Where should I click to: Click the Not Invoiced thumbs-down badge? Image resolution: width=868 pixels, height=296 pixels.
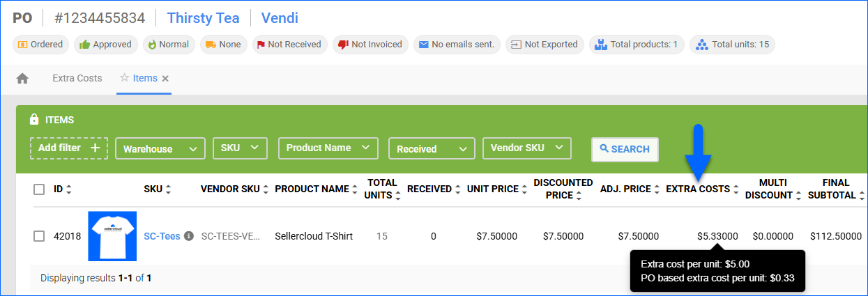[370, 45]
